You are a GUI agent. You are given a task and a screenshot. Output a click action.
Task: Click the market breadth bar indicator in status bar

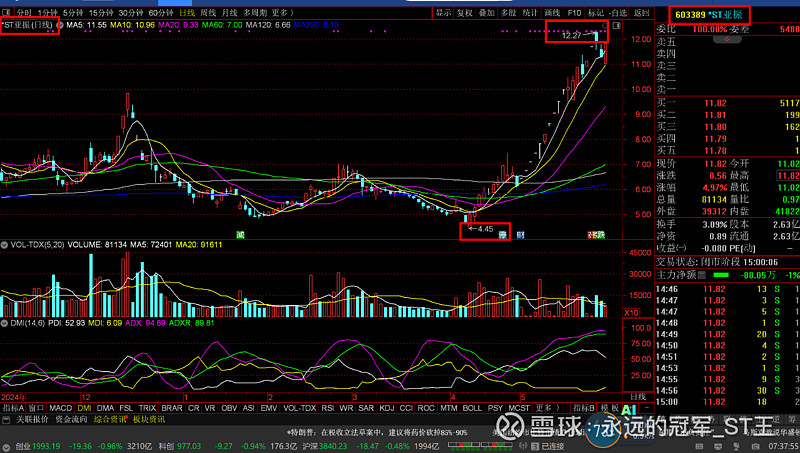482,446
